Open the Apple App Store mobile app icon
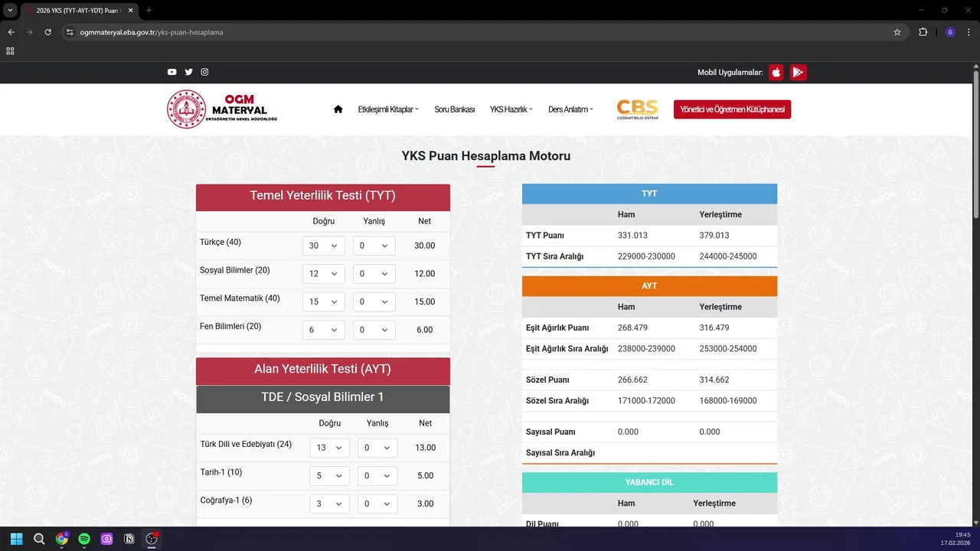The height and width of the screenshot is (551, 980). pos(776,73)
